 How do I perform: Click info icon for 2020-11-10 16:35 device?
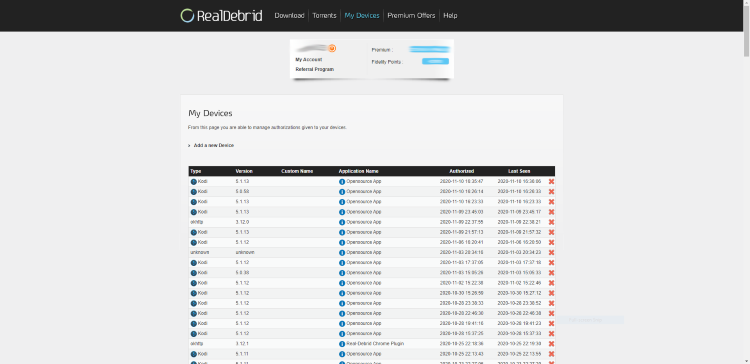point(342,182)
